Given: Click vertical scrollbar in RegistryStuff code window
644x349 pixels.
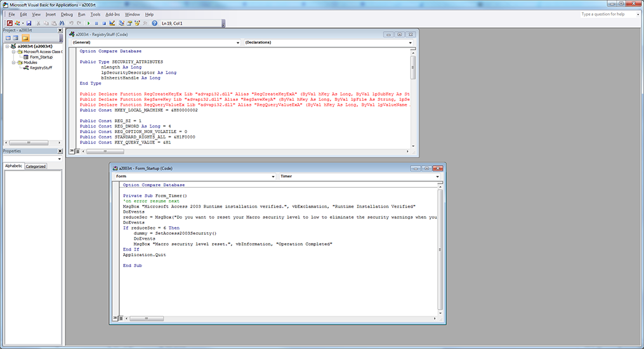Looking at the screenshot, I should click(x=413, y=98).
